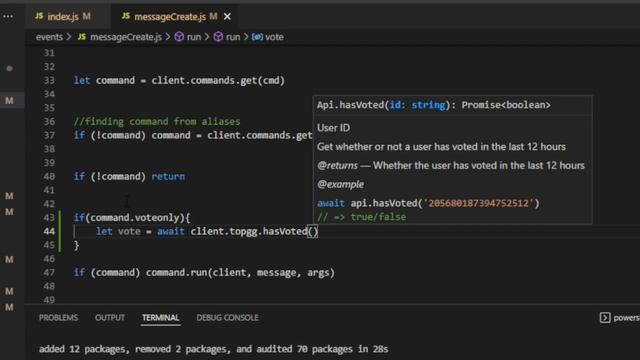Click the api.hasVoted example code in tooltip

428,203
